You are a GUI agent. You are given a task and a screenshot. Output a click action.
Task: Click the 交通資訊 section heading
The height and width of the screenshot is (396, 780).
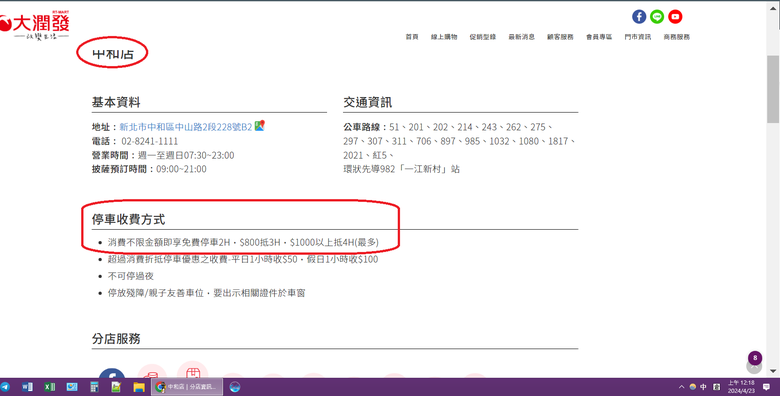point(368,102)
